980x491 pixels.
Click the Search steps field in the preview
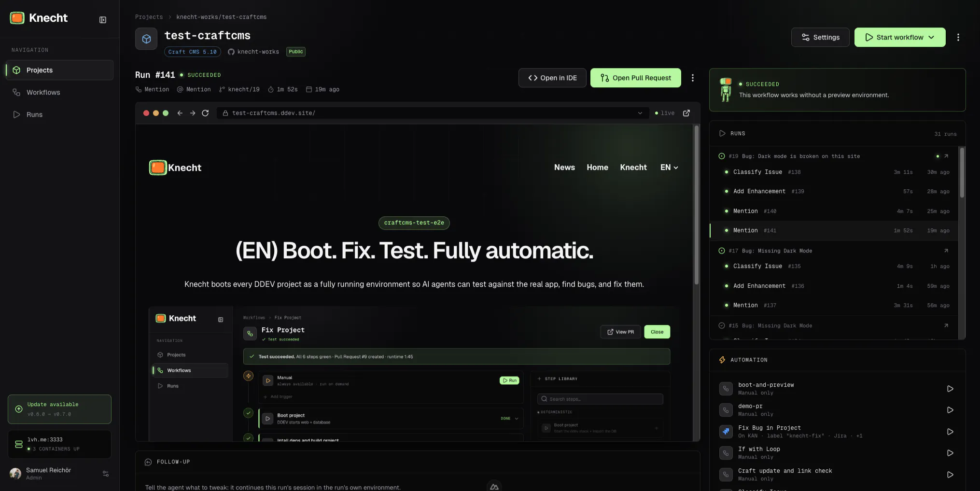click(600, 399)
